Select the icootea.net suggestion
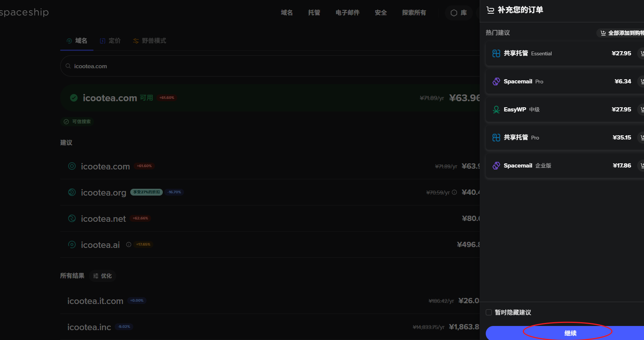Screen dimensions: 644x340 pyautogui.click(x=270, y=218)
